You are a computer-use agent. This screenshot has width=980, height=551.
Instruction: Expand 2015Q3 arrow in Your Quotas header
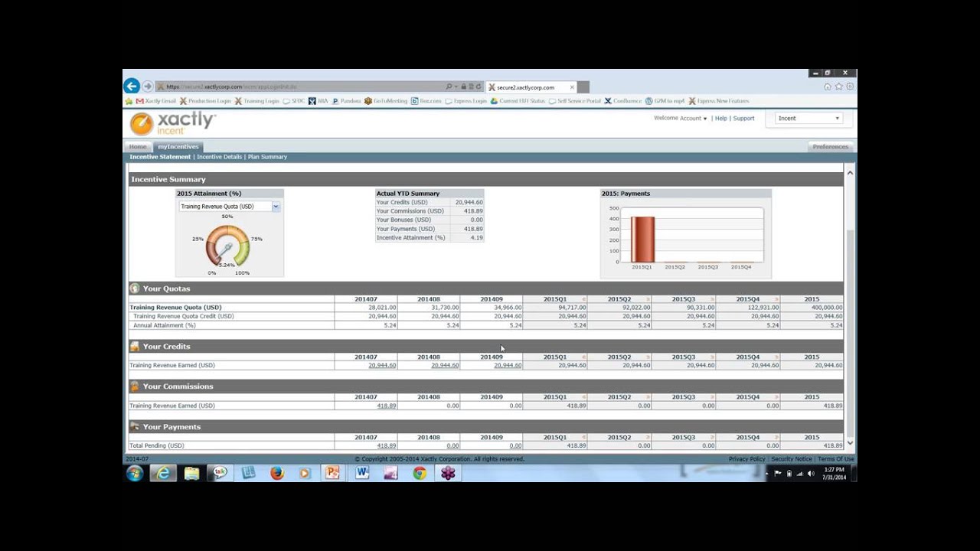click(x=712, y=299)
